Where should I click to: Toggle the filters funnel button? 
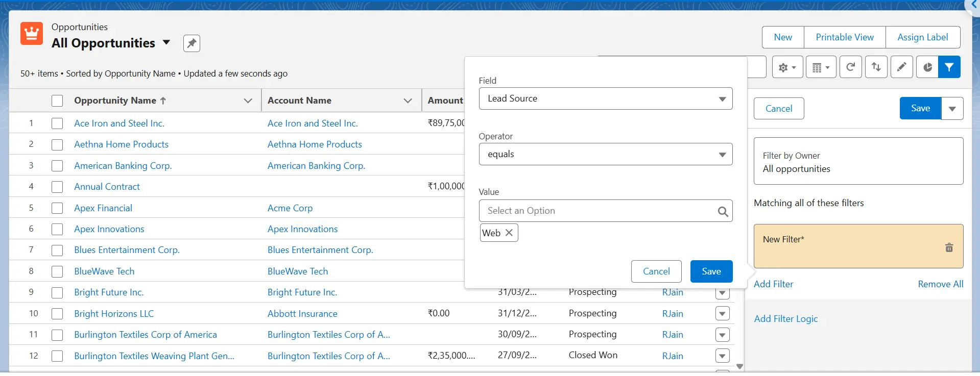(949, 67)
